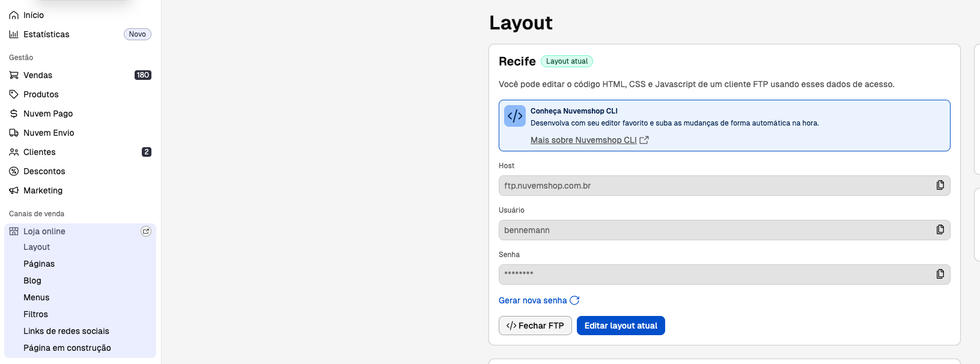Click the Descontos percent icon

[x=14, y=171]
